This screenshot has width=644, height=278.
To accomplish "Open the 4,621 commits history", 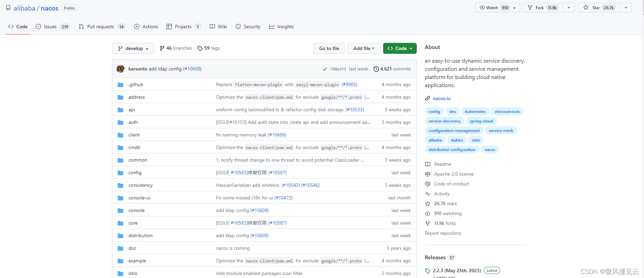I will [392, 69].
